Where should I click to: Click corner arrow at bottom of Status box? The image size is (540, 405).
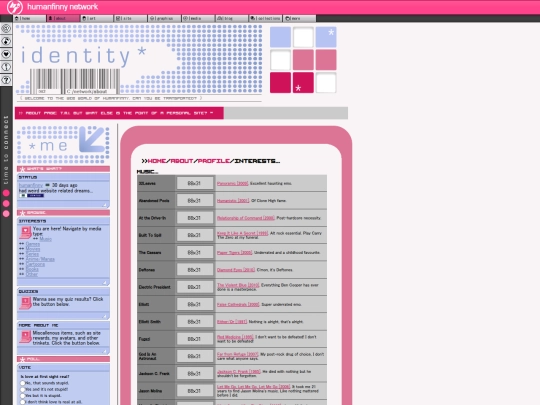105,205
